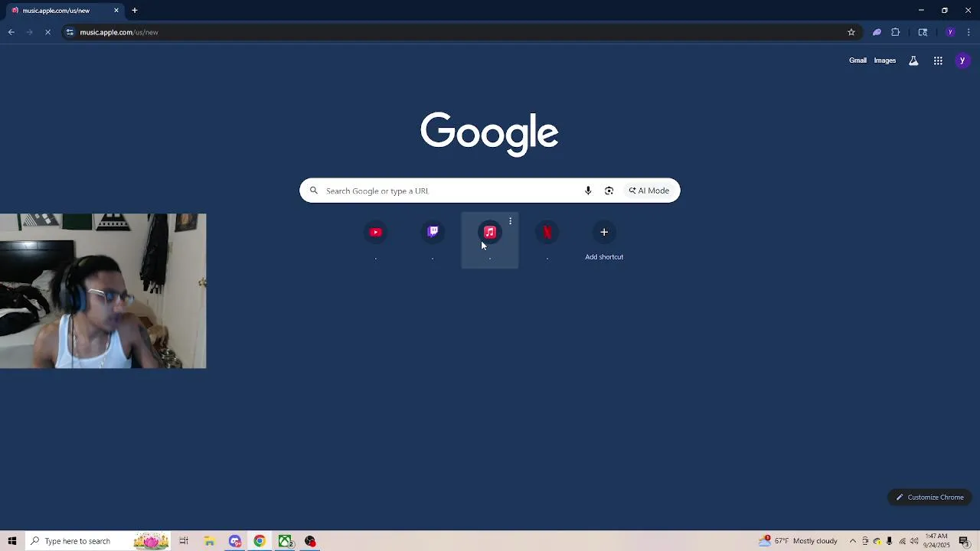Image resolution: width=980 pixels, height=551 pixels.
Task: Open the volume speaker tray icon
Action: [914, 541]
